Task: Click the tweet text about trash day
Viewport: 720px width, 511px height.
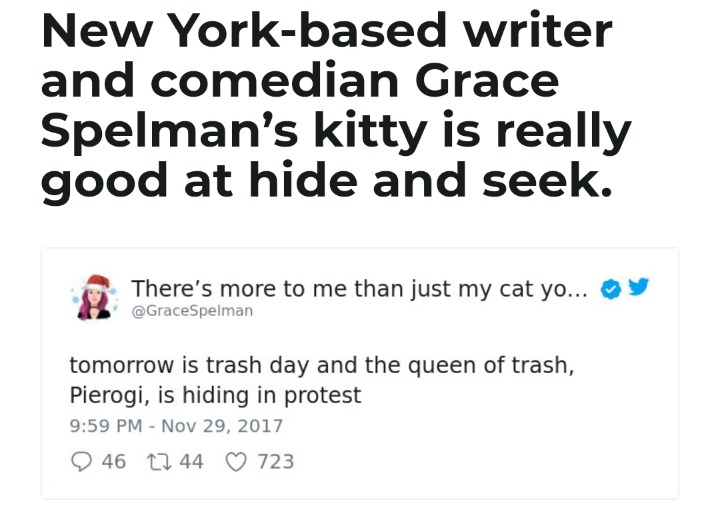Action: [x=321, y=380]
